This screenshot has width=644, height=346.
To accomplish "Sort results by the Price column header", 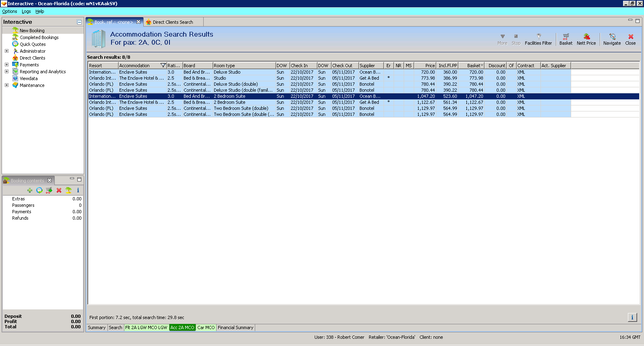I will [x=426, y=66].
